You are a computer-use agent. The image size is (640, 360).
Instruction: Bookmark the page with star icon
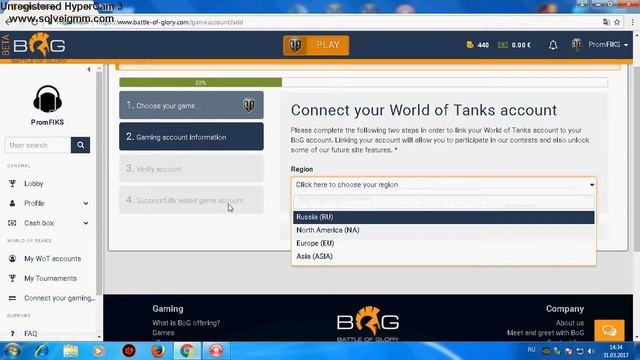[617, 22]
